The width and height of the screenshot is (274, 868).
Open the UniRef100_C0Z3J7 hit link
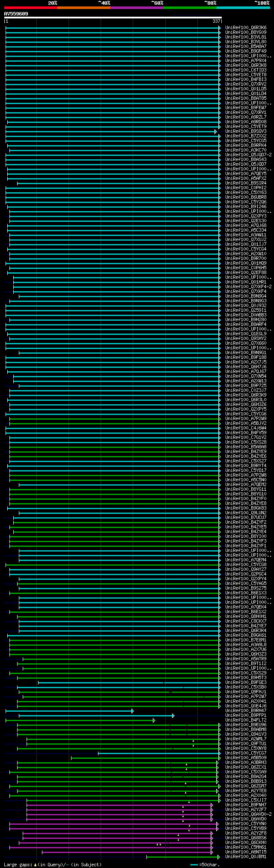[246, 391]
